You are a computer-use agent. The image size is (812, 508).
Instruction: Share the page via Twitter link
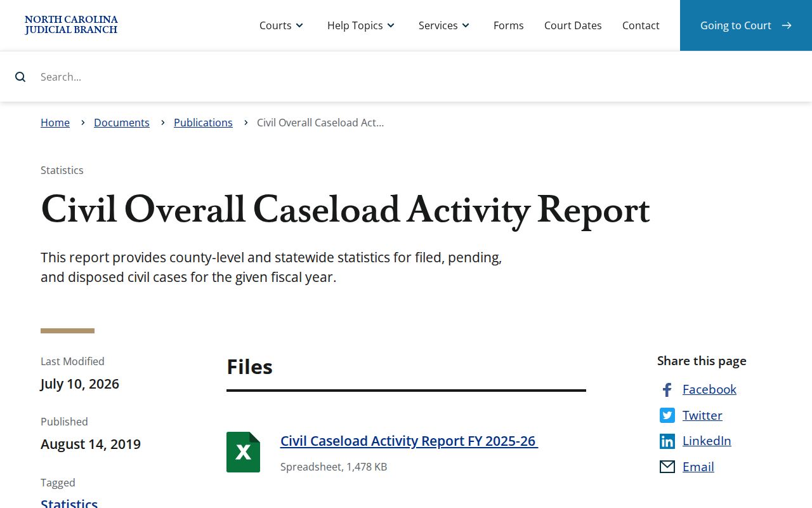pos(702,415)
